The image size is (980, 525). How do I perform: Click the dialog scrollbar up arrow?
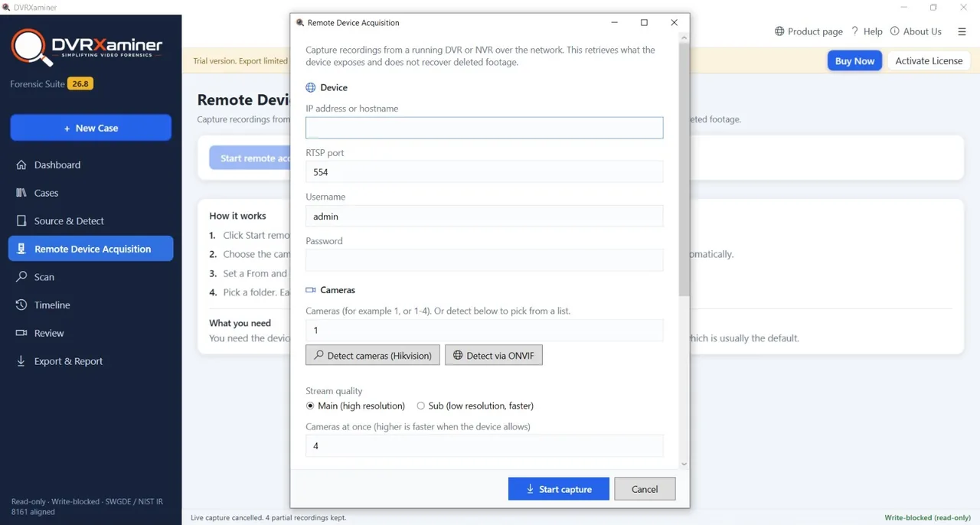pyautogui.click(x=684, y=37)
